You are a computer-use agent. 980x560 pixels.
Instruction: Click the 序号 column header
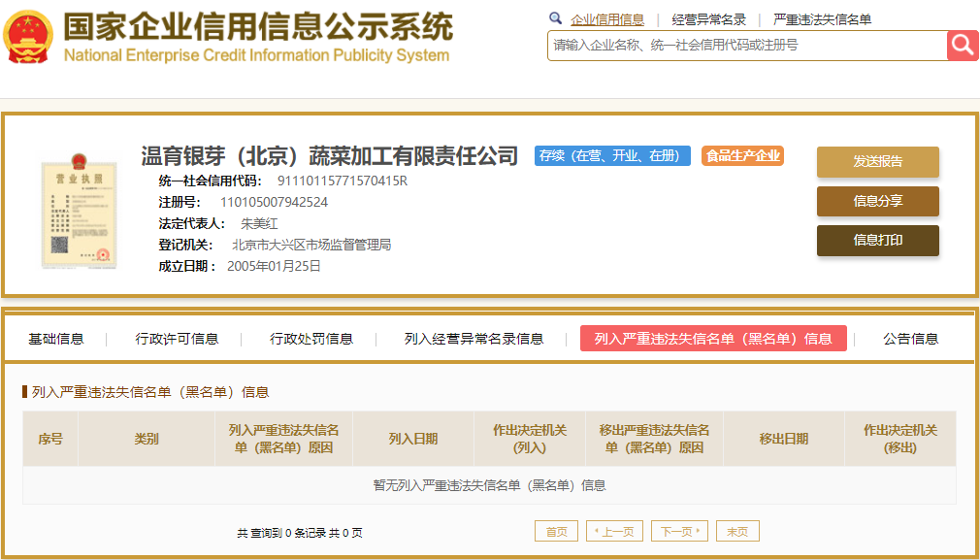(50, 439)
